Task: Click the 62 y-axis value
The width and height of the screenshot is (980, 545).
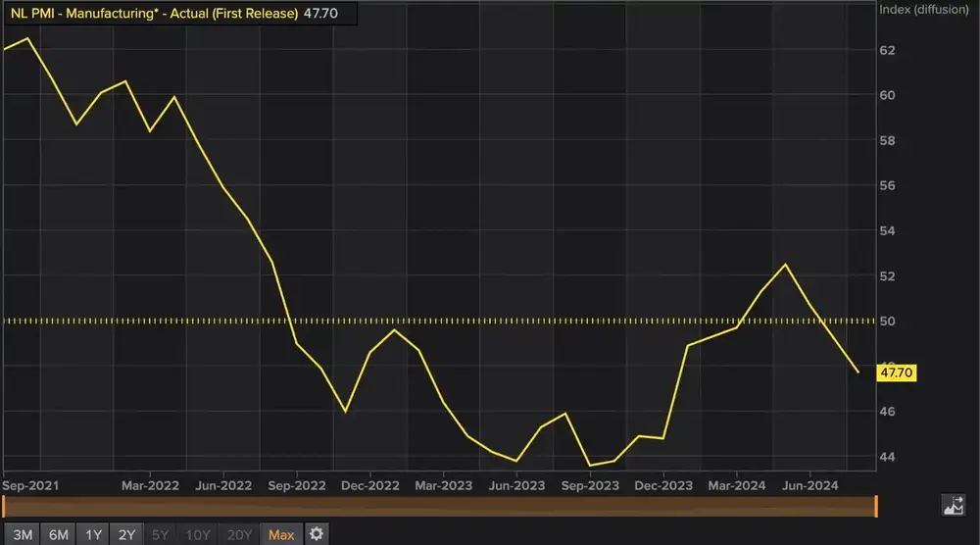Action: [887, 51]
